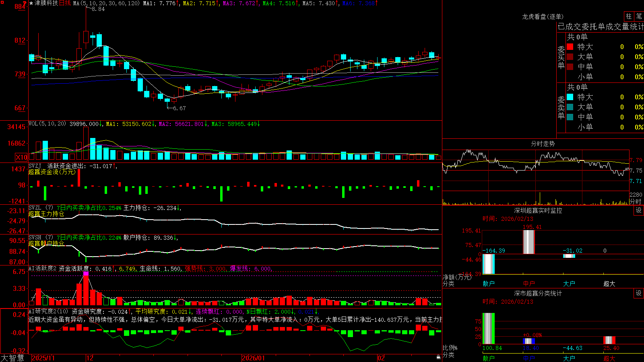Select the SVZL (7) indicator label

(x=41, y=208)
